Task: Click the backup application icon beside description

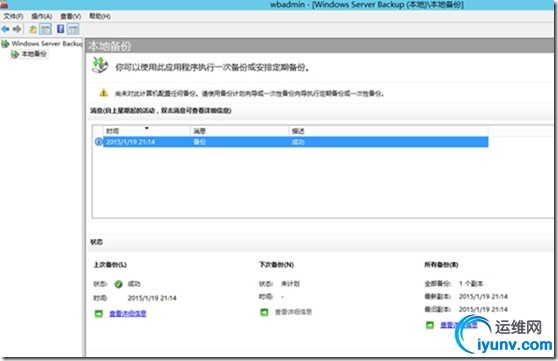Action: [100, 65]
